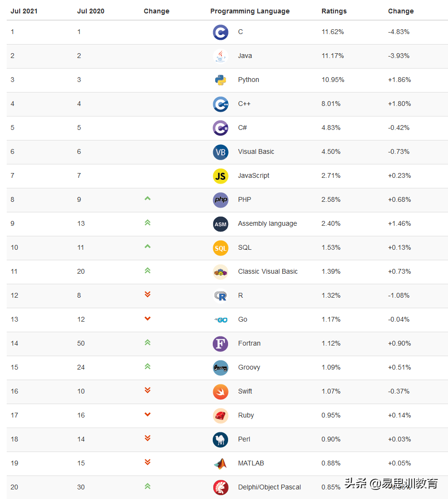Image resolution: width=448 pixels, height=499 pixels.
Task: Click the Groovy language name
Action: (x=249, y=367)
